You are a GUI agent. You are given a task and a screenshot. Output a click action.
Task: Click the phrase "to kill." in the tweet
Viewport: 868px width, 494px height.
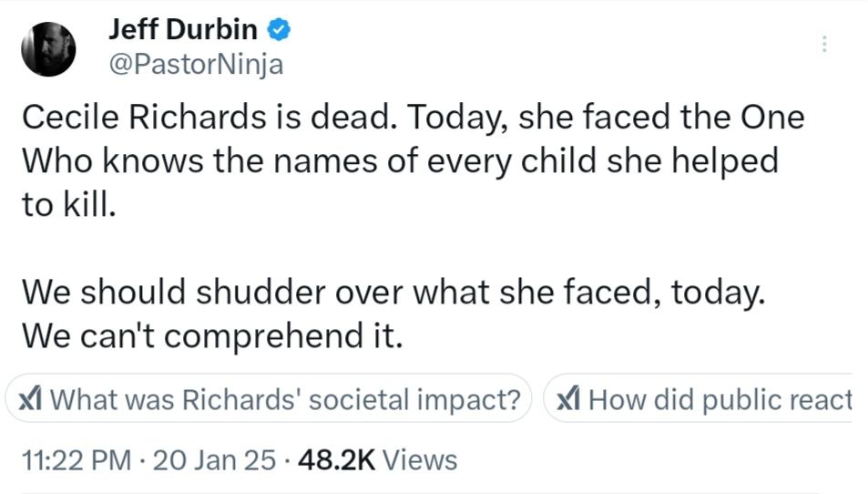(x=69, y=205)
